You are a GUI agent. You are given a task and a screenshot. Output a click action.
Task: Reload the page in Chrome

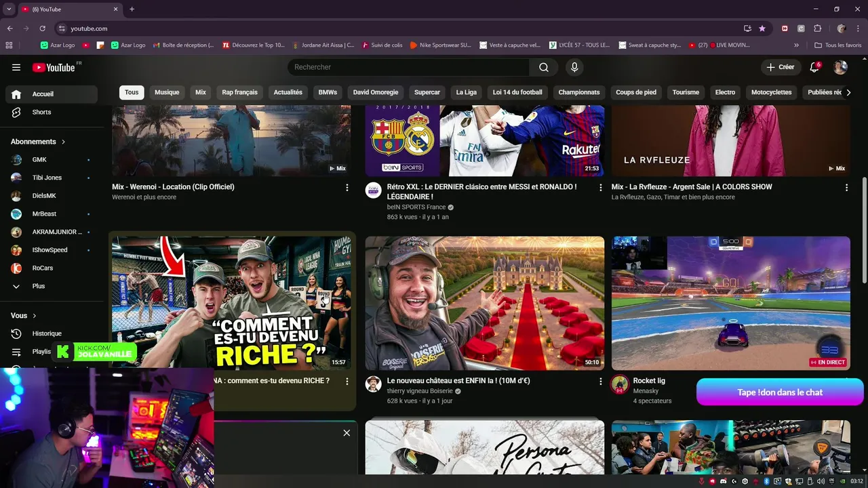(x=42, y=28)
